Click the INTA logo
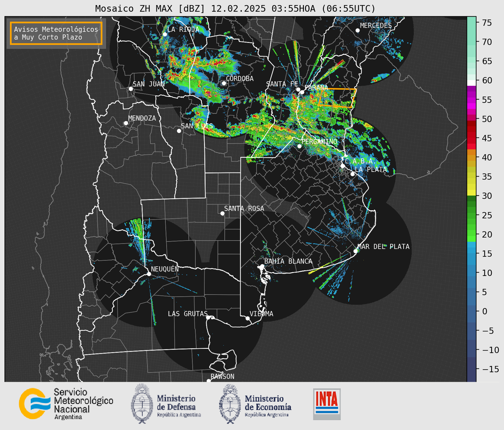This screenshot has height=430, width=504. point(327,404)
